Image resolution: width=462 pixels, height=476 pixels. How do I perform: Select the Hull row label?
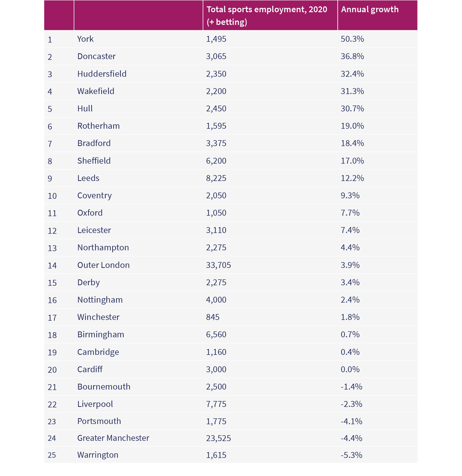pos(85,108)
